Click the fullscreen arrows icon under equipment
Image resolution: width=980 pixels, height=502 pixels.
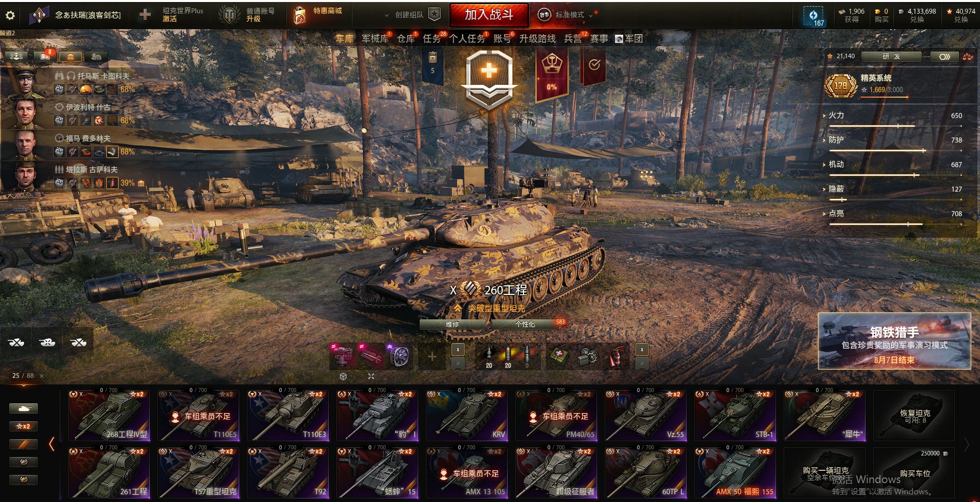[371, 376]
